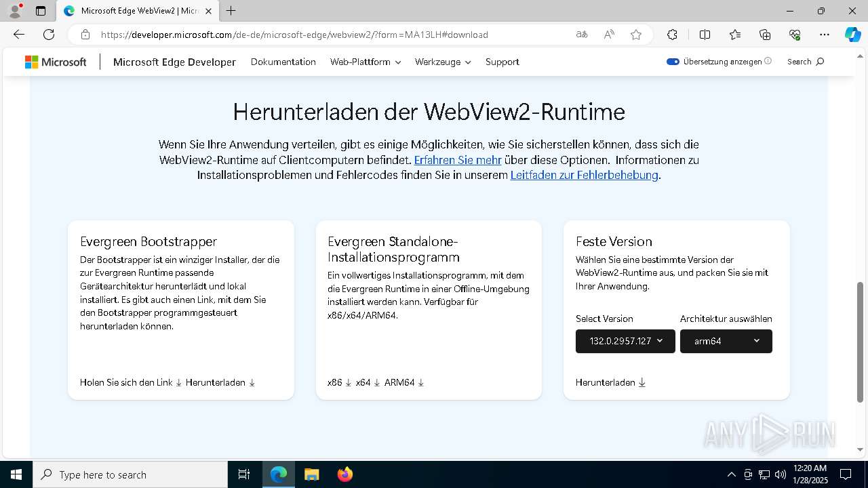The height and width of the screenshot is (488, 868).
Task: Open Collections panel
Action: (x=765, y=35)
